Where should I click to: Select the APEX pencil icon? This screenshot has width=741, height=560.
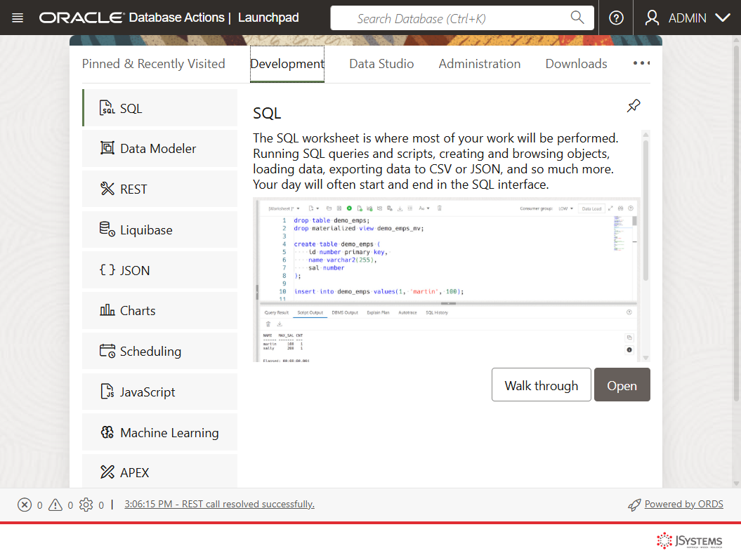point(107,472)
